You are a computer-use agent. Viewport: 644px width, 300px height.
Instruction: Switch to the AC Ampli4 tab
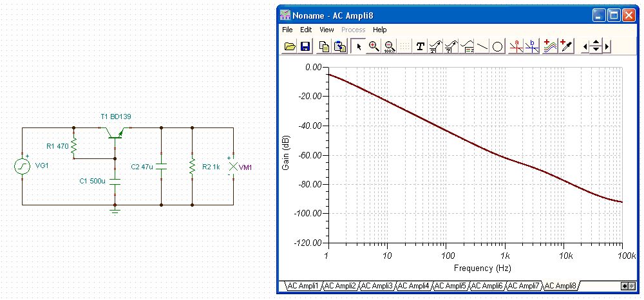(x=413, y=286)
